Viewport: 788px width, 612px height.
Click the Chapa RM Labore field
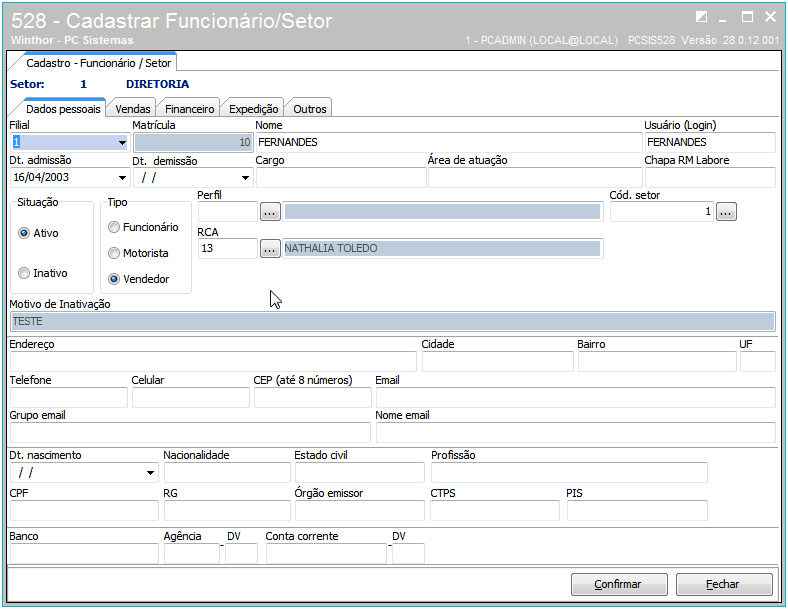pos(710,178)
